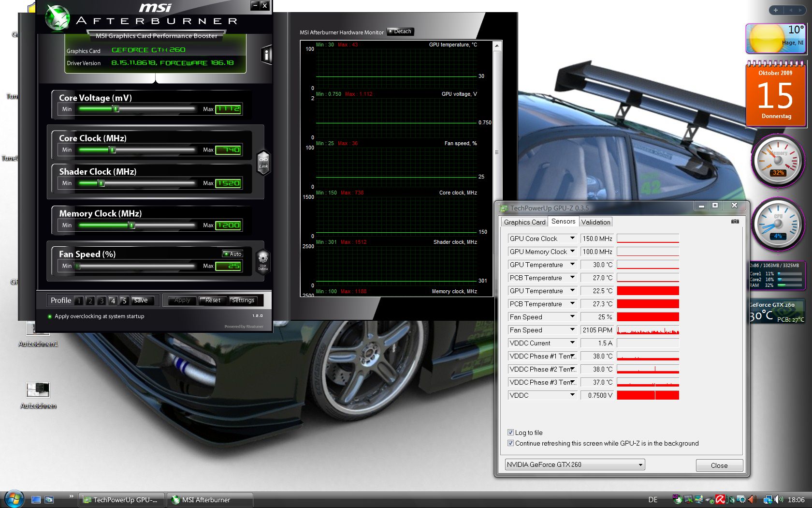Image resolution: width=812 pixels, height=508 pixels.
Task: Select Afterburner profile slot 2
Action: [x=90, y=300]
